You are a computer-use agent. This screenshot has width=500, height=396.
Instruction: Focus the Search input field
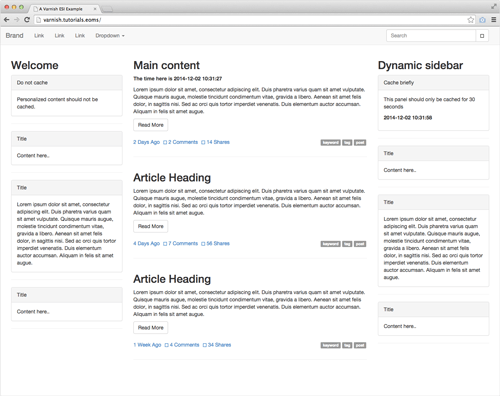tap(431, 36)
